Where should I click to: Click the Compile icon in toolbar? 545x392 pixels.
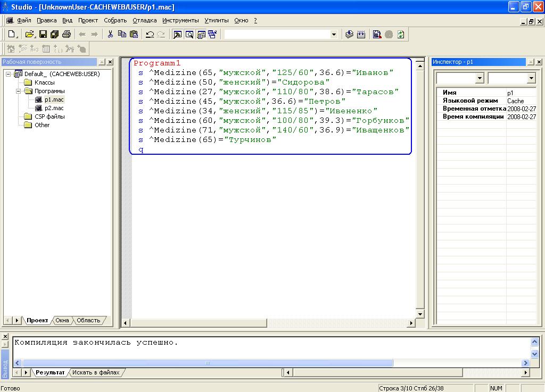(349, 35)
